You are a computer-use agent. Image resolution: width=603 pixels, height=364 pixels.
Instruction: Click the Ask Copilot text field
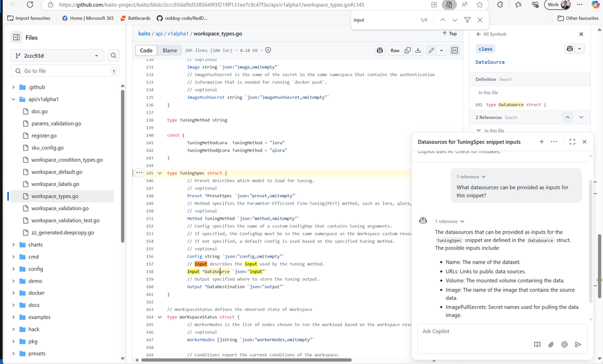point(503,331)
